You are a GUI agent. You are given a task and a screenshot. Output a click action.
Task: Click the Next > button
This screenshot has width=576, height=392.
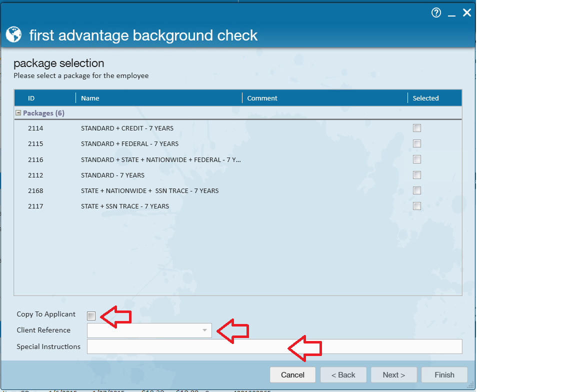pyautogui.click(x=394, y=374)
